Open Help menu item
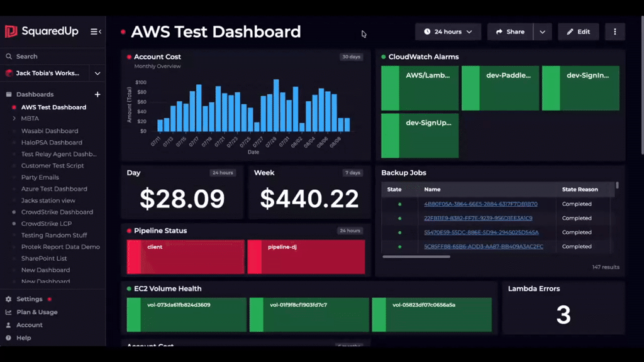The image size is (644, 362). click(x=23, y=337)
